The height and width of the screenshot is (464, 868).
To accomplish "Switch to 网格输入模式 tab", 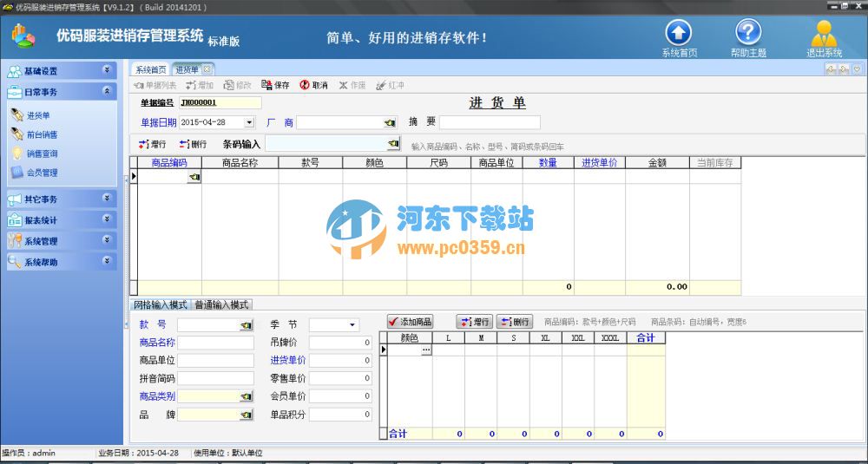I will [160, 304].
